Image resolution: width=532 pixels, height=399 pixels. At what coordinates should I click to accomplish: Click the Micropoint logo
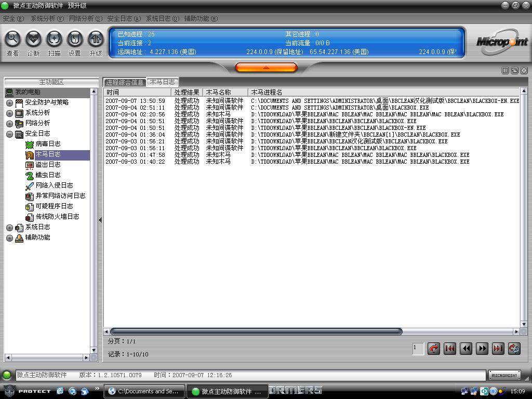pos(502,43)
